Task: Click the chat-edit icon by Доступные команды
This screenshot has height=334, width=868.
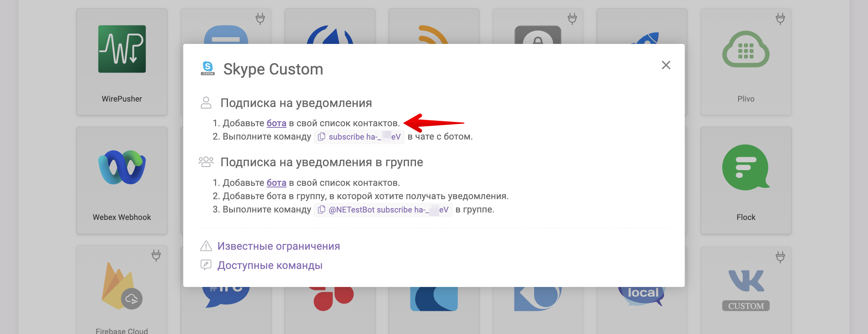Action: coord(206,265)
